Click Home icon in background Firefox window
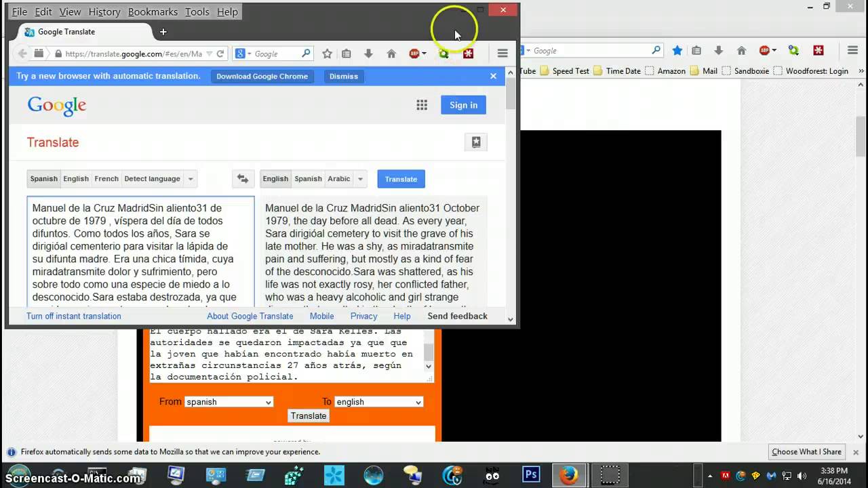Image resolution: width=868 pixels, height=488 pixels. (741, 51)
